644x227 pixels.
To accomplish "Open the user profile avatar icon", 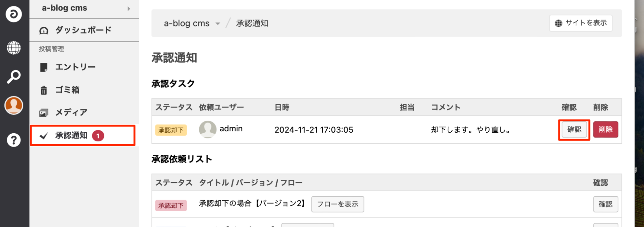I will click(14, 105).
